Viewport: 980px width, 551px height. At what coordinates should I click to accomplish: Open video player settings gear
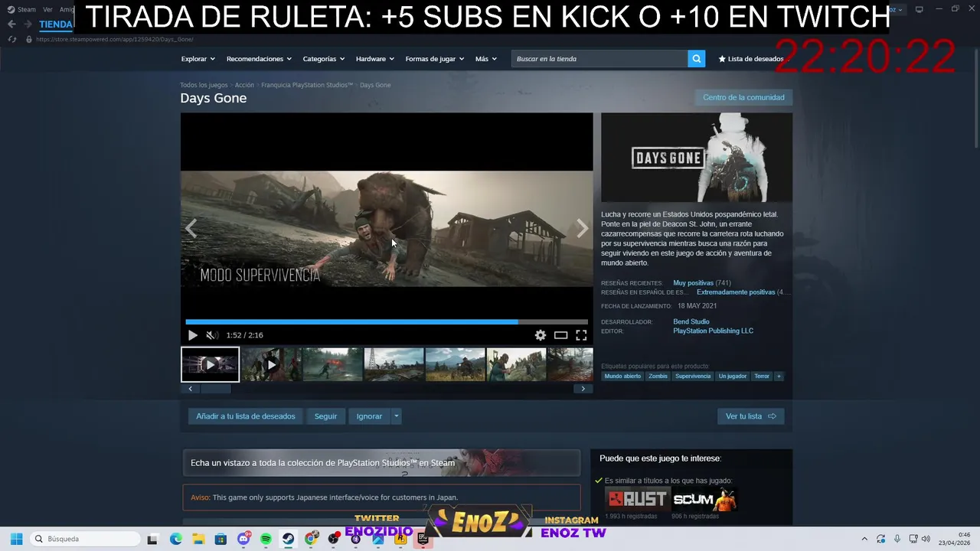coord(541,335)
